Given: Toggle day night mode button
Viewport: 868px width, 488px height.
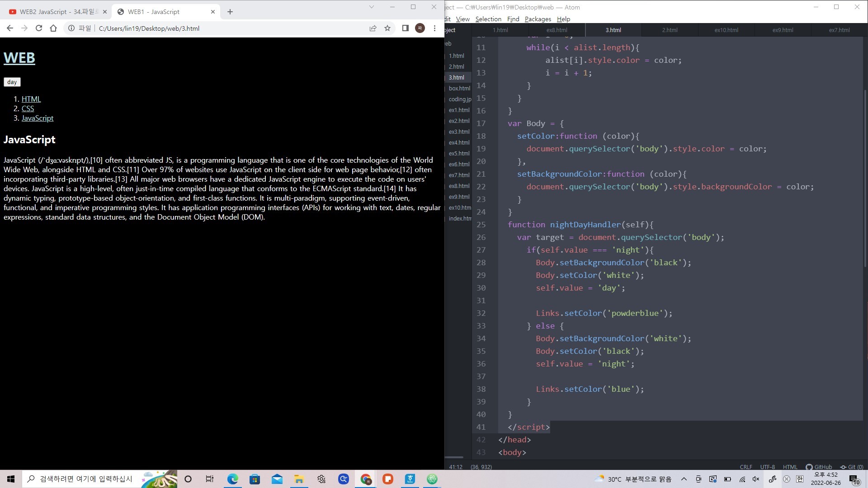Looking at the screenshot, I should [x=12, y=82].
